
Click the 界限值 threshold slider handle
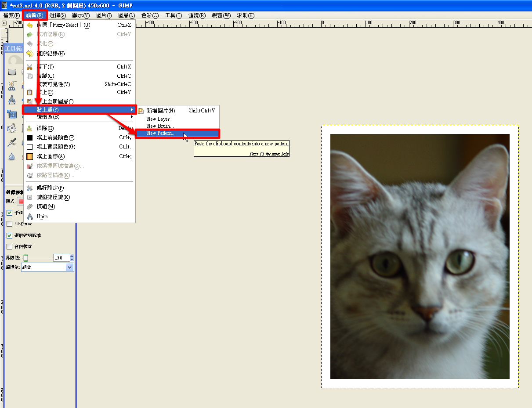point(25,258)
